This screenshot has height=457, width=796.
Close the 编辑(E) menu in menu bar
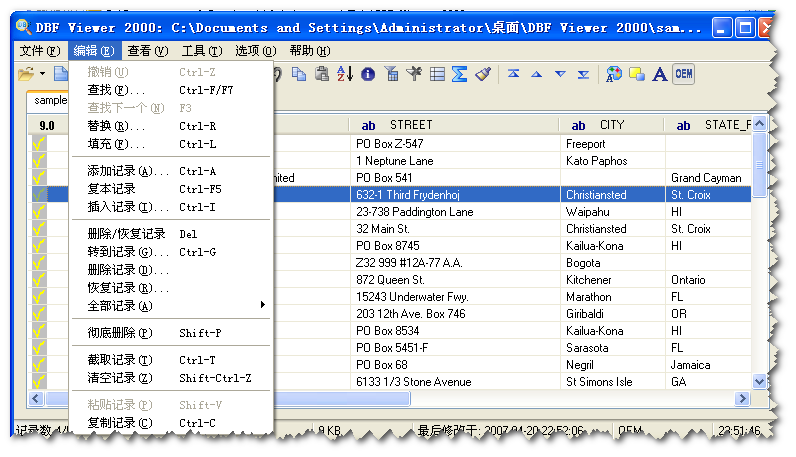[94, 51]
